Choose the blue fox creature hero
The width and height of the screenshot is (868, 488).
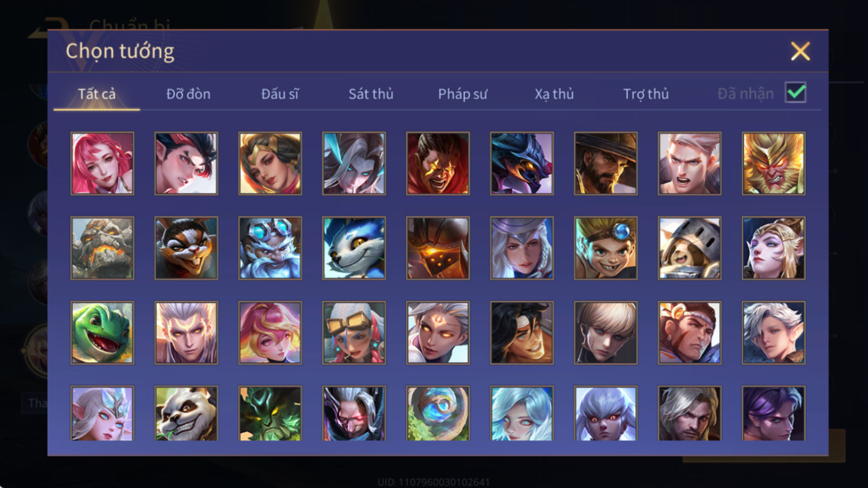tap(354, 248)
